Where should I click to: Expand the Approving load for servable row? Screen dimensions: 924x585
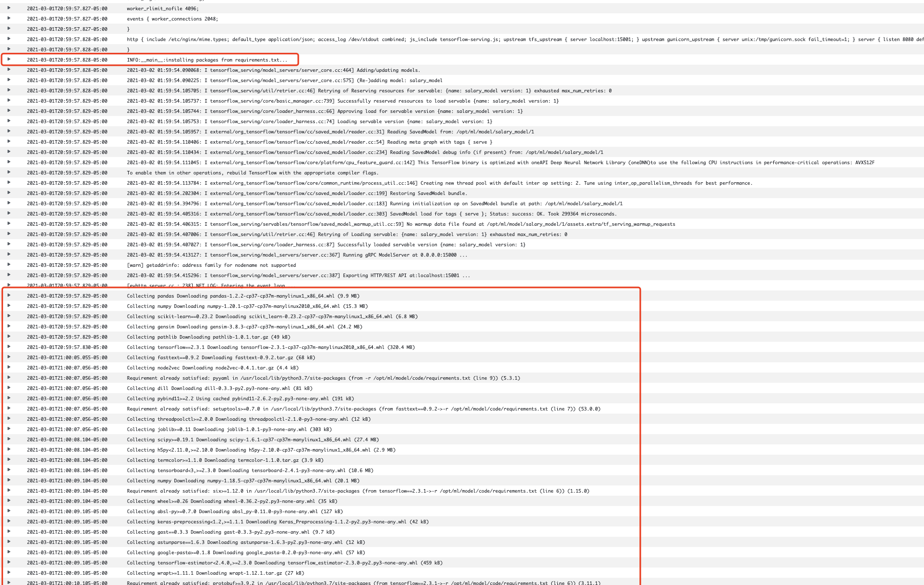pyautogui.click(x=9, y=111)
